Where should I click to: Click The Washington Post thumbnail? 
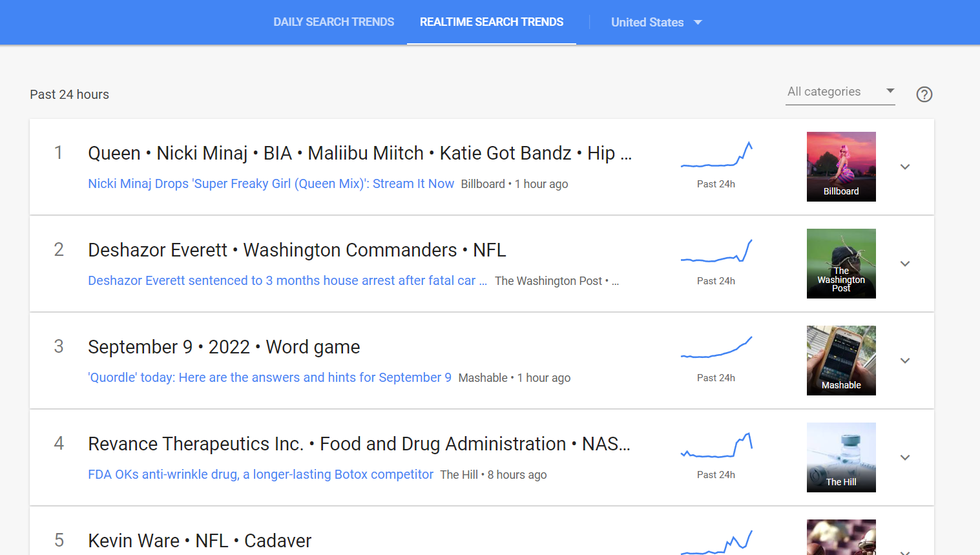pos(841,264)
